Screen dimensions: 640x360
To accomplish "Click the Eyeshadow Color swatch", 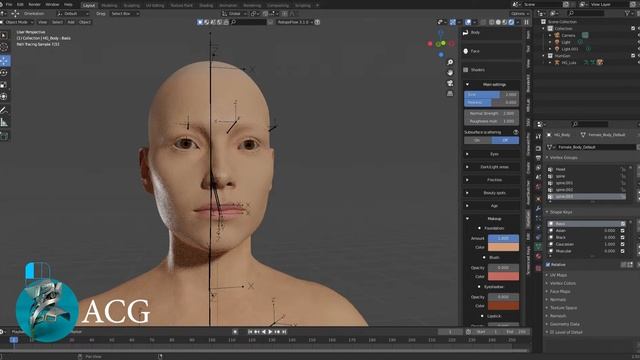I will 503,306.
